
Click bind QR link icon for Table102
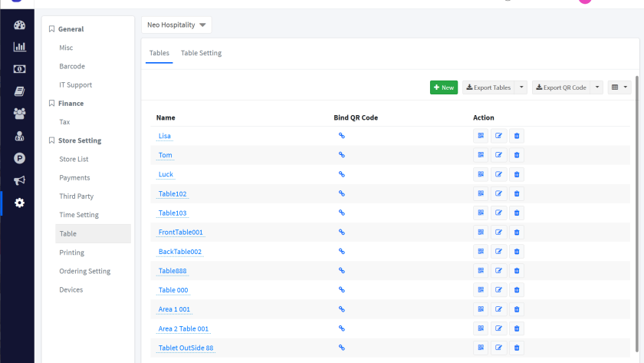(342, 193)
